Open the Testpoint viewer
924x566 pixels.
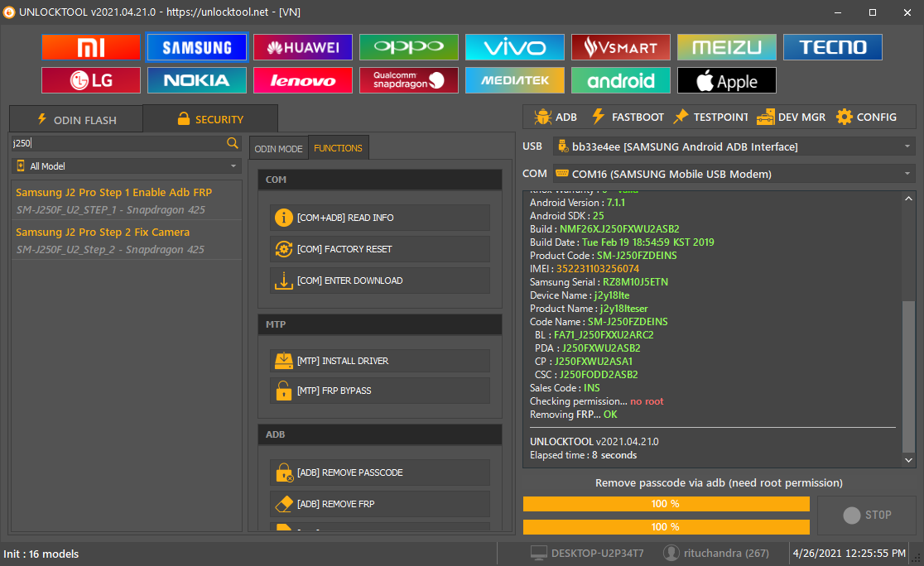pyautogui.click(x=710, y=118)
